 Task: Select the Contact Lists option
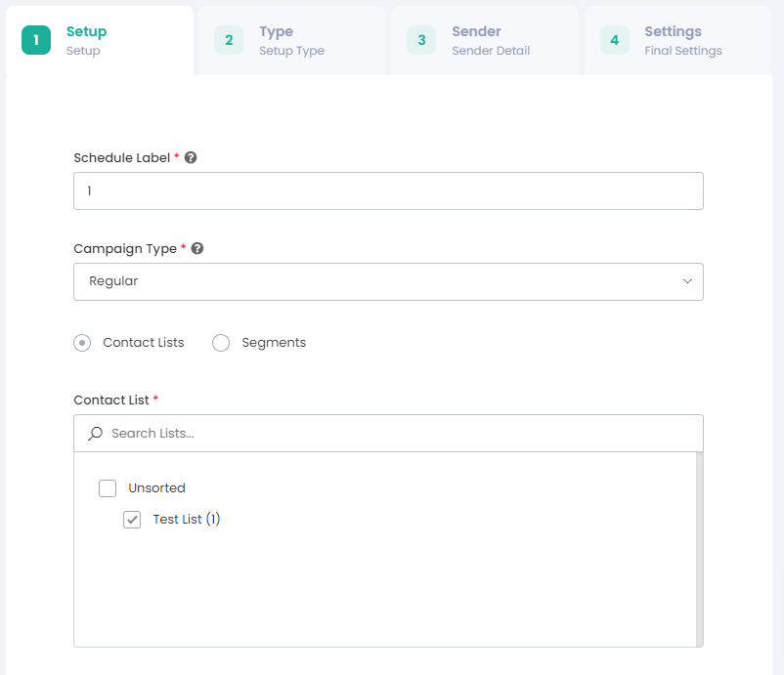click(x=81, y=343)
